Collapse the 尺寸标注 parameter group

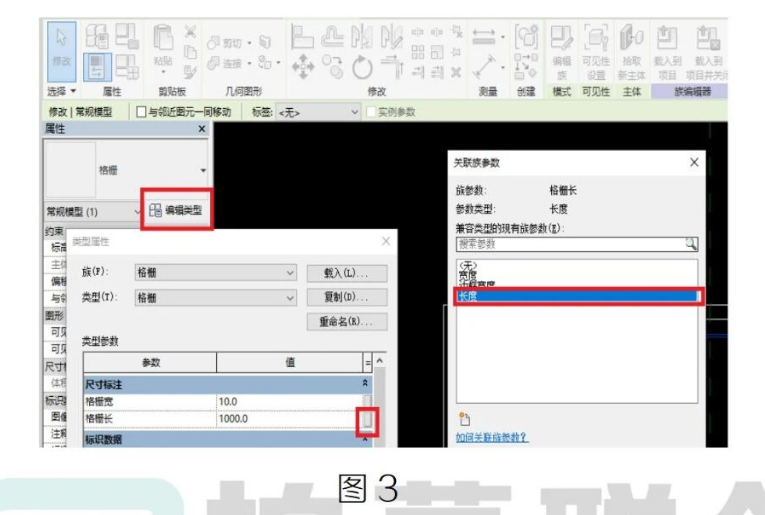tap(365, 384)
